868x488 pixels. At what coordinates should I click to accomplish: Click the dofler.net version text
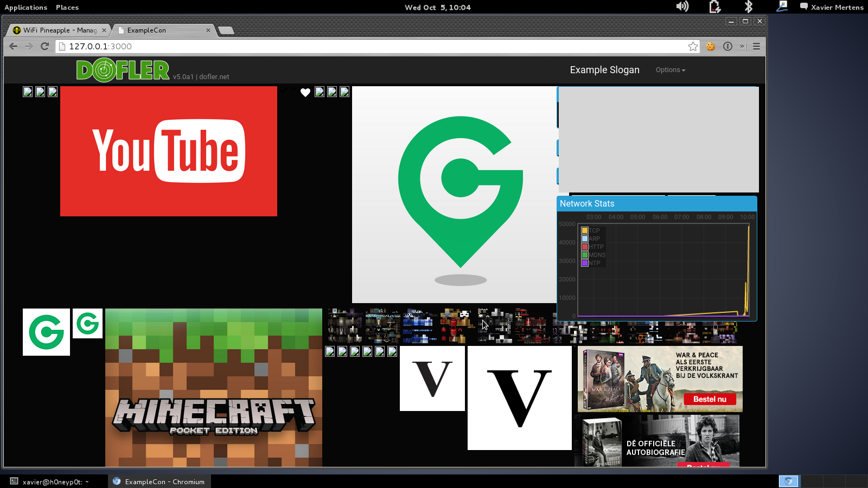pos(201,77)
